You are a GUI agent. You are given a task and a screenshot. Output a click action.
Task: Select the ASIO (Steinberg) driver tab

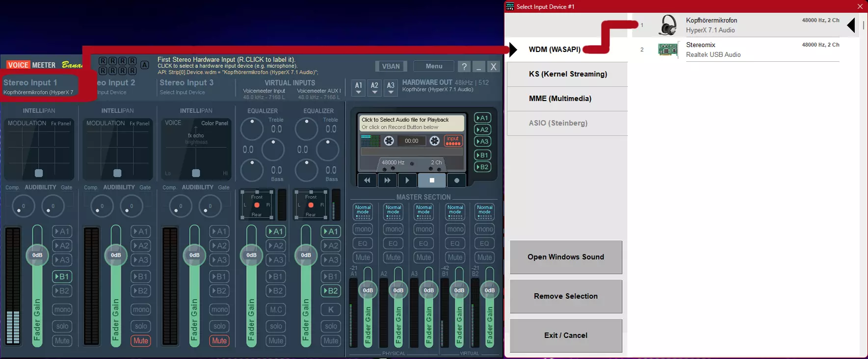(x=567, y=123)
